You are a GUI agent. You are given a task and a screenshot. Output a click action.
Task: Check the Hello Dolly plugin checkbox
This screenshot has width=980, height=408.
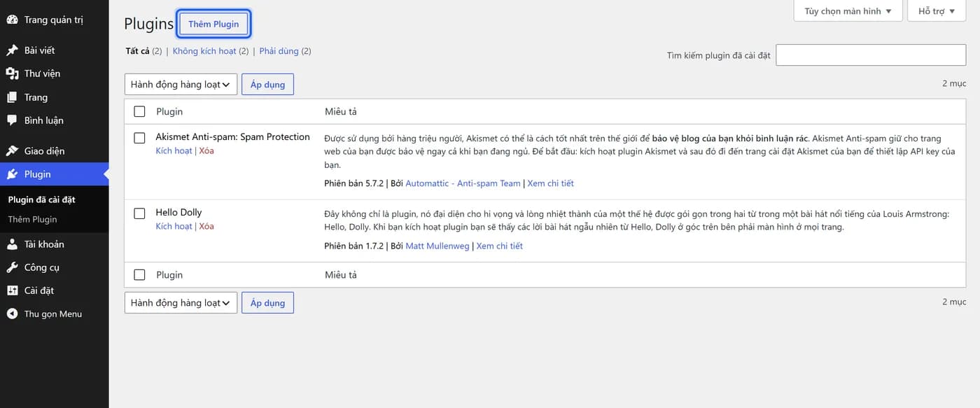(x=139, y=213)
